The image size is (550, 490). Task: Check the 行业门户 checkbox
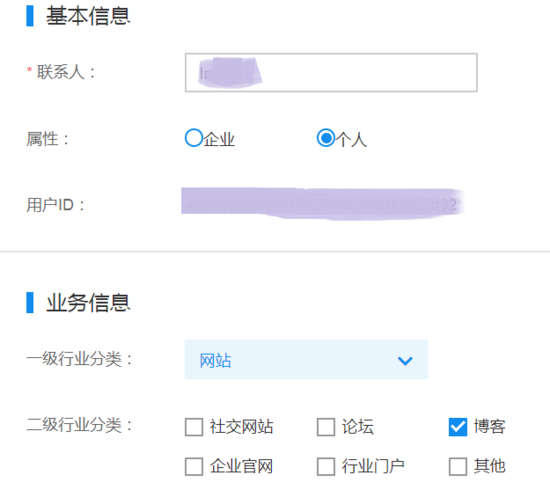pos(326,466)
